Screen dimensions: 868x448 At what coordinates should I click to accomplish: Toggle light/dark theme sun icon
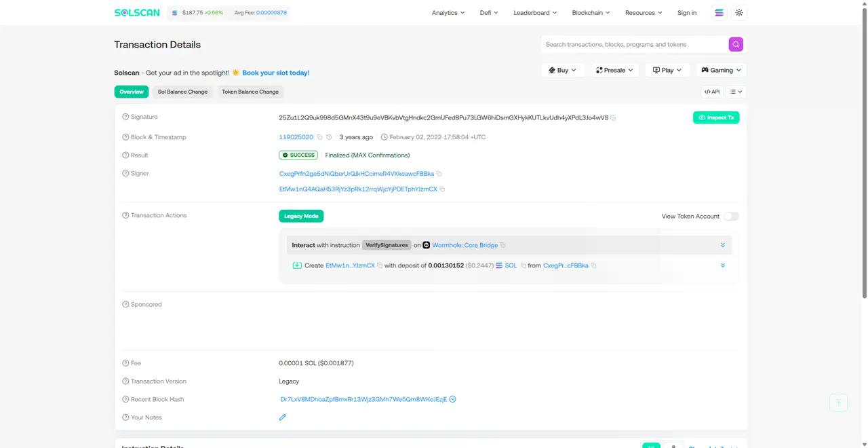739,13
